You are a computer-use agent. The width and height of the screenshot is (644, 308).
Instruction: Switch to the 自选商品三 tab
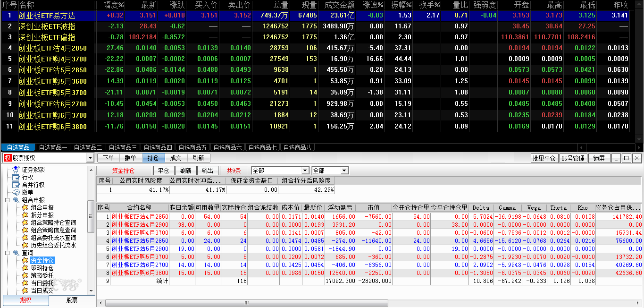122,147
